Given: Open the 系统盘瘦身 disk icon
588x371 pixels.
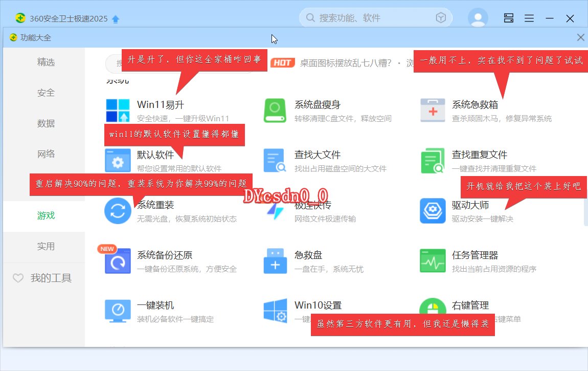Looking at the screenshot, I should click(275, 111).
